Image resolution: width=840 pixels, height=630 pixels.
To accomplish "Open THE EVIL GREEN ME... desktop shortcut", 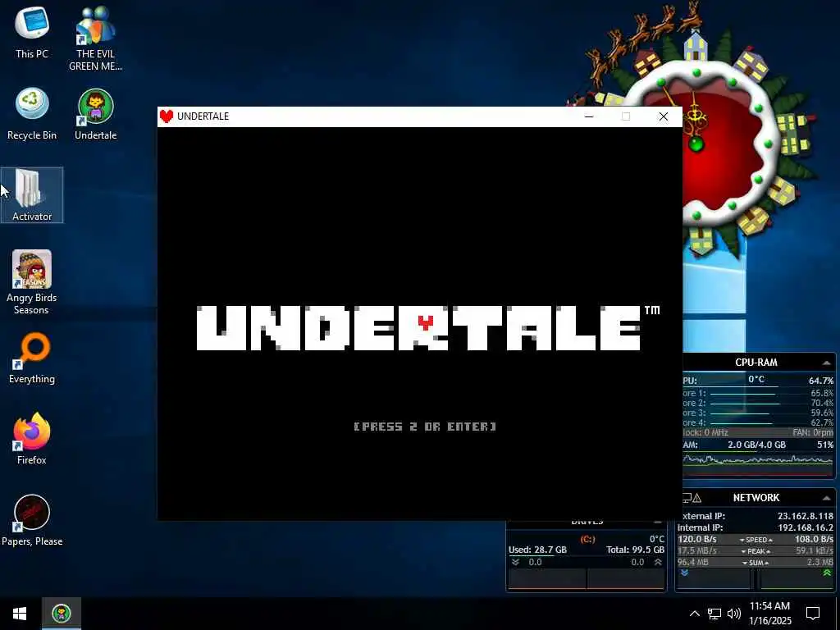I will click(x=95, y=38).
